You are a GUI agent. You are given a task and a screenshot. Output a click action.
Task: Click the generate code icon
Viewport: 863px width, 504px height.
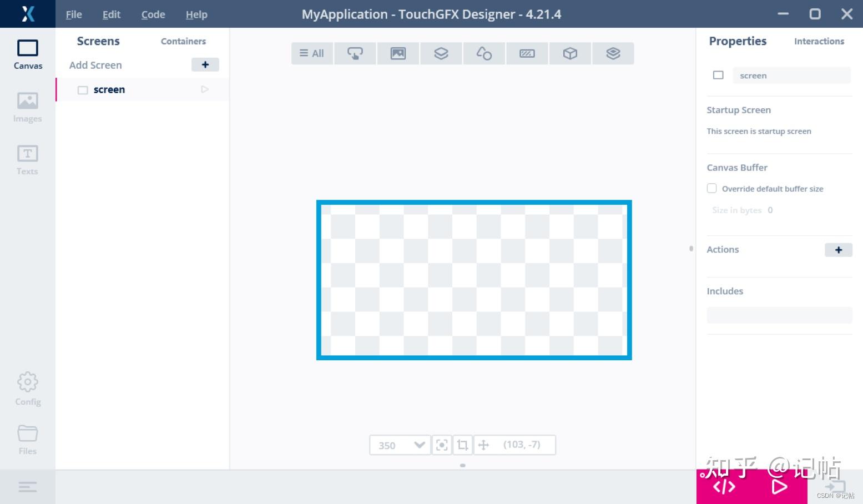tap(723, 487)
